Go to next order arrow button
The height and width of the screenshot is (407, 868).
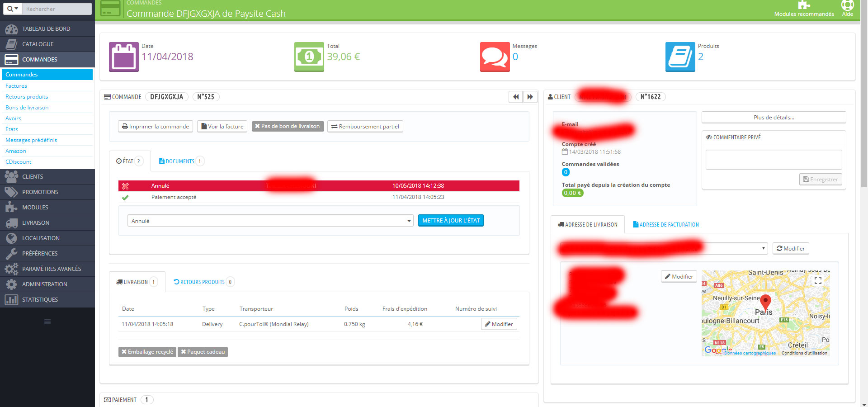pyautogui.click(x=530, y=97)
